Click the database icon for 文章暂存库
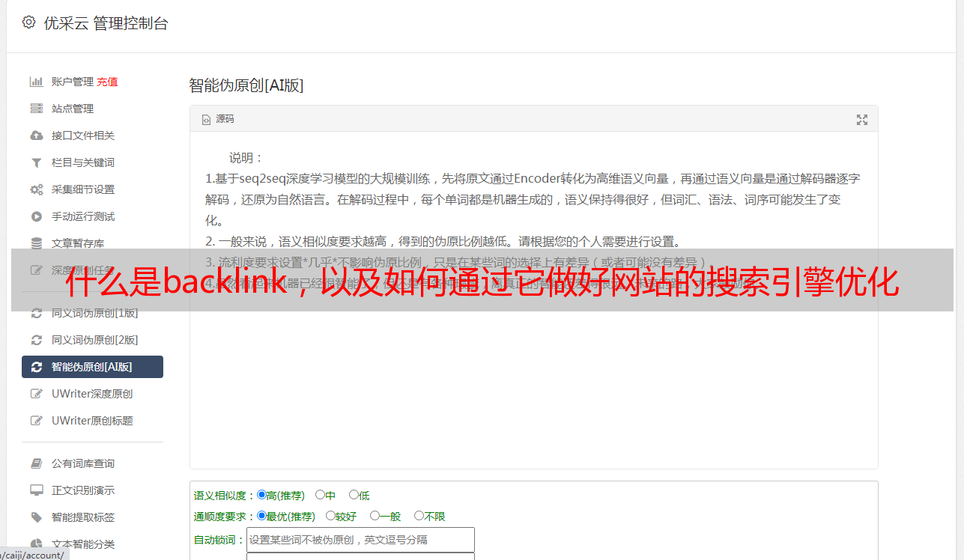Screen dimensions: 964x560 click(36, 243)
